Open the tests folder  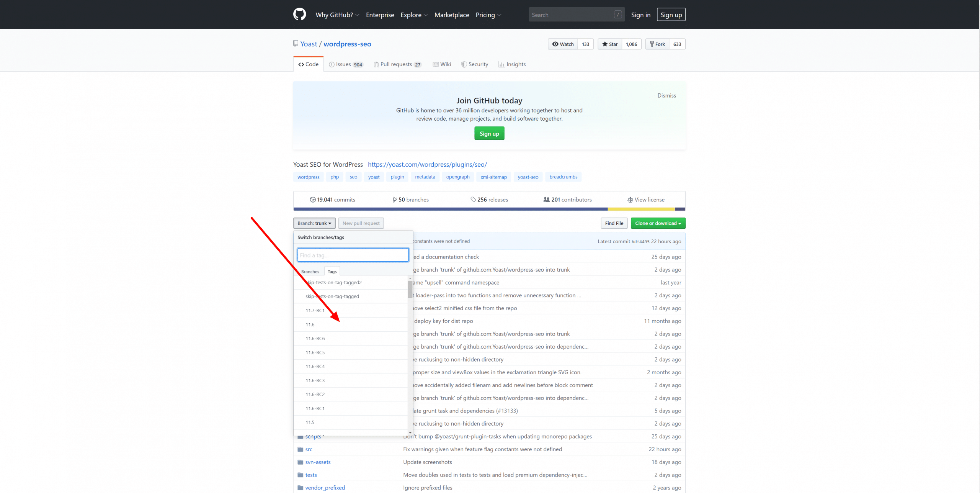tap(311, 475)
